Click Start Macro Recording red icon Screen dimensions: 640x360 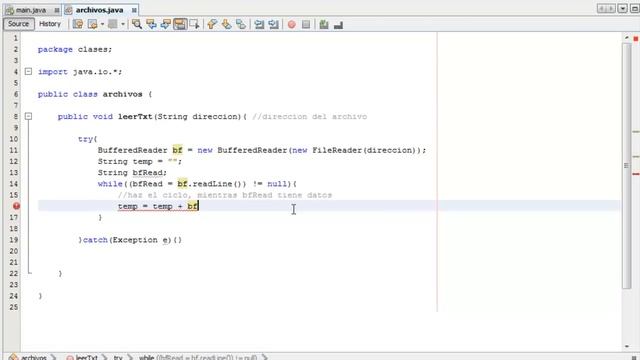point(291,24)
